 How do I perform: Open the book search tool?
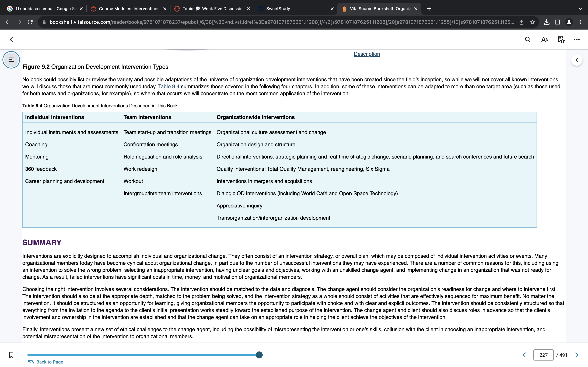click(x=527, y=39)
